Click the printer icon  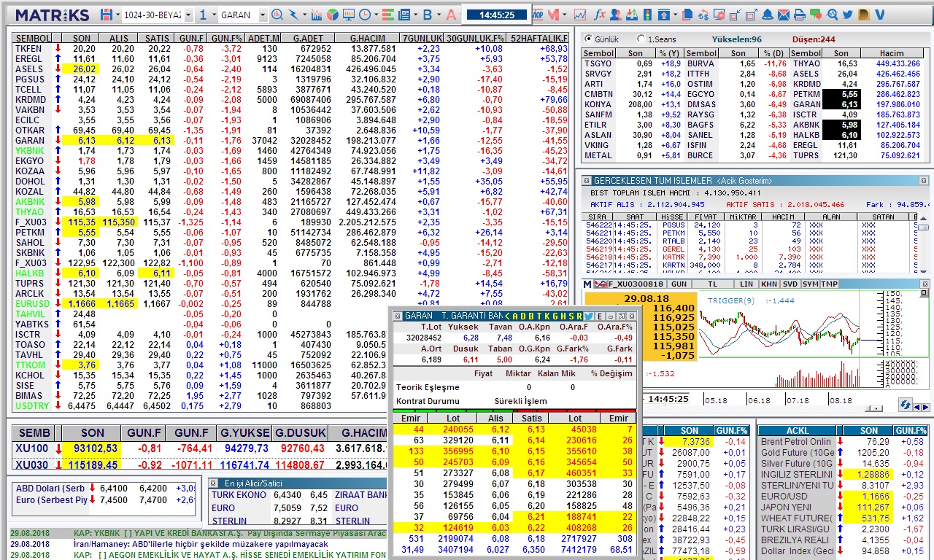(799, 15)
